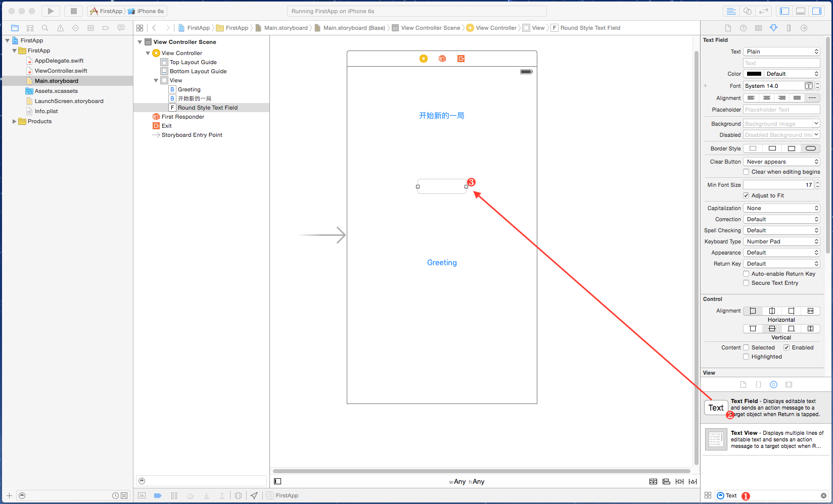
Task: Open the Attributes inspector tab
Action: tap(773, 28)
